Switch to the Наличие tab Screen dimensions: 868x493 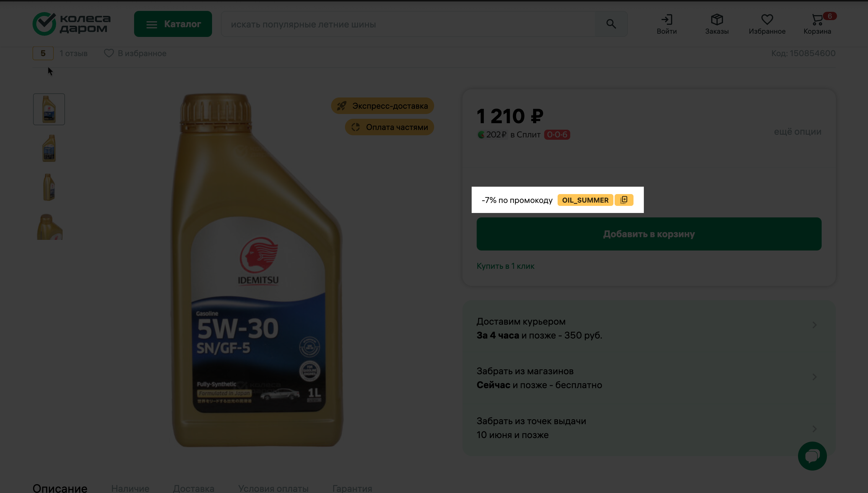[x=130, y=488]
